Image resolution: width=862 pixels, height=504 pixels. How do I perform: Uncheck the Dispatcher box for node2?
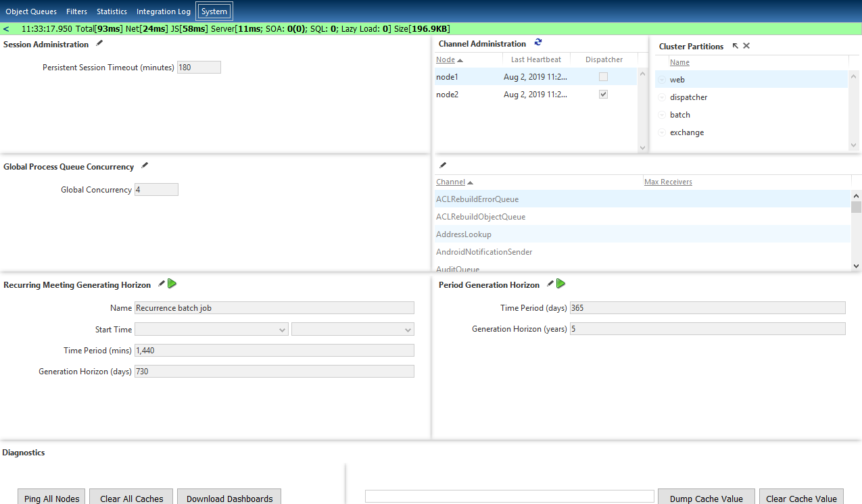point(603,95)
